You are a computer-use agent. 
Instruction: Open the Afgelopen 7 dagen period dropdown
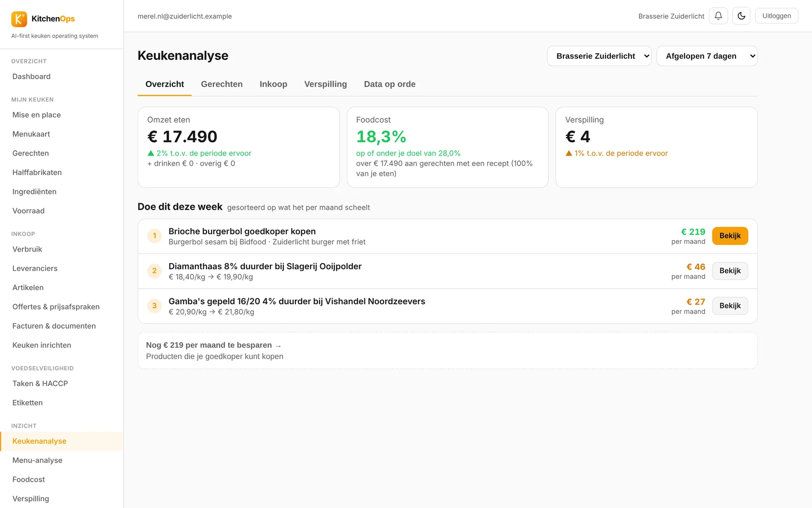click(x=707, y=56)
